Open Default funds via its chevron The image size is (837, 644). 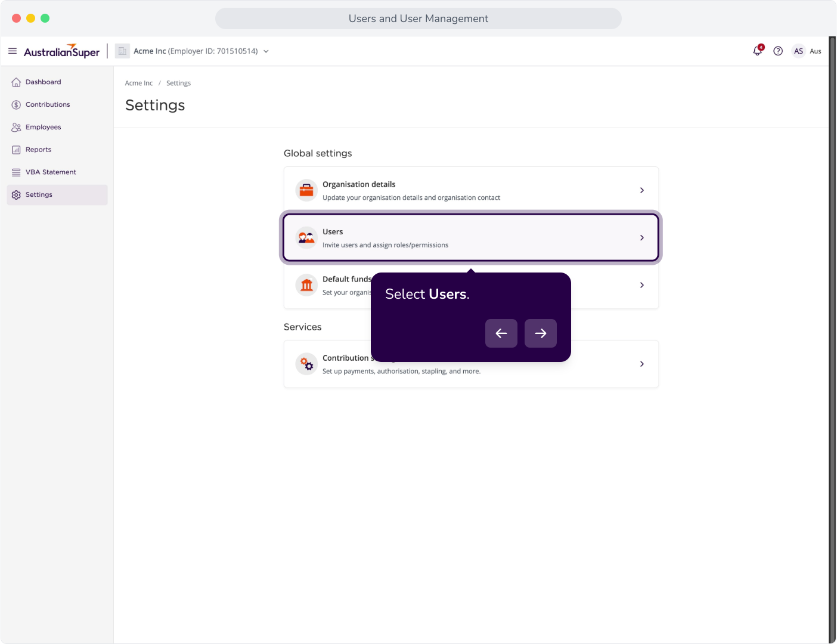pos(642,285)
